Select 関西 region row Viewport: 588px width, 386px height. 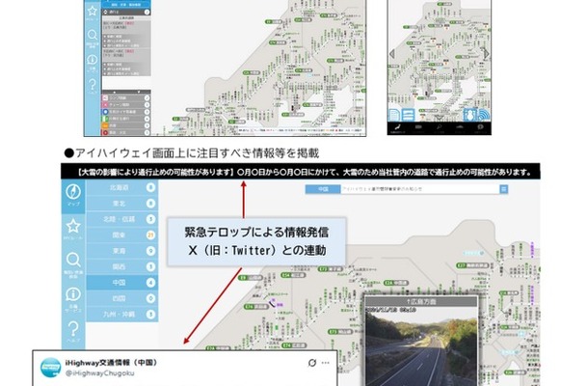tap(122, 266)
